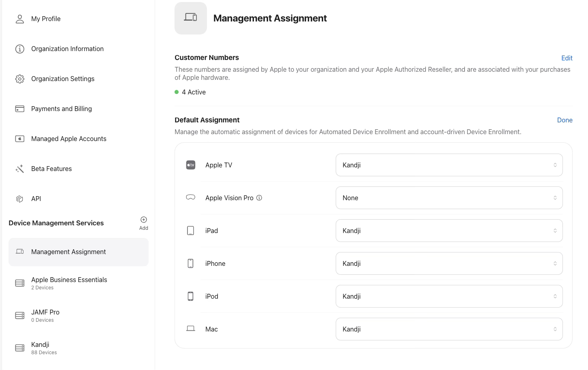The height and width of the screenshot is (370, 588).
Task: Click the Beta Features sparkle icon
Action: coord(19,169)
